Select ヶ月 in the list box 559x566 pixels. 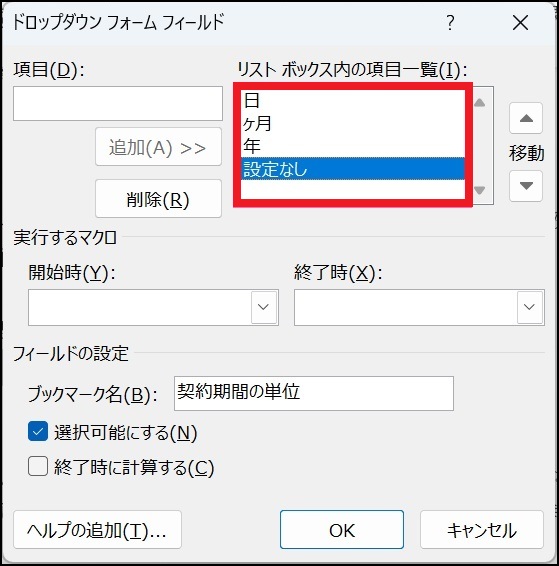(353, 123)
